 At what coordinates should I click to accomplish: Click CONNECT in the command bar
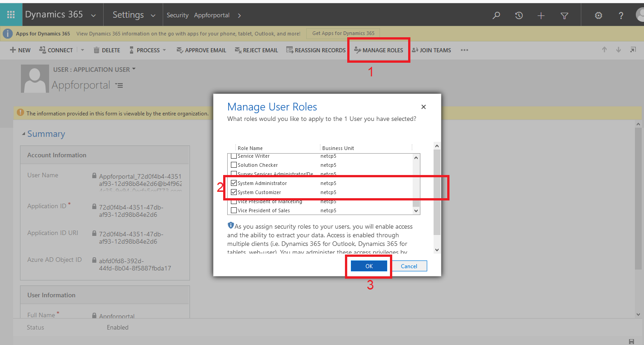click(x=56, y=50)
